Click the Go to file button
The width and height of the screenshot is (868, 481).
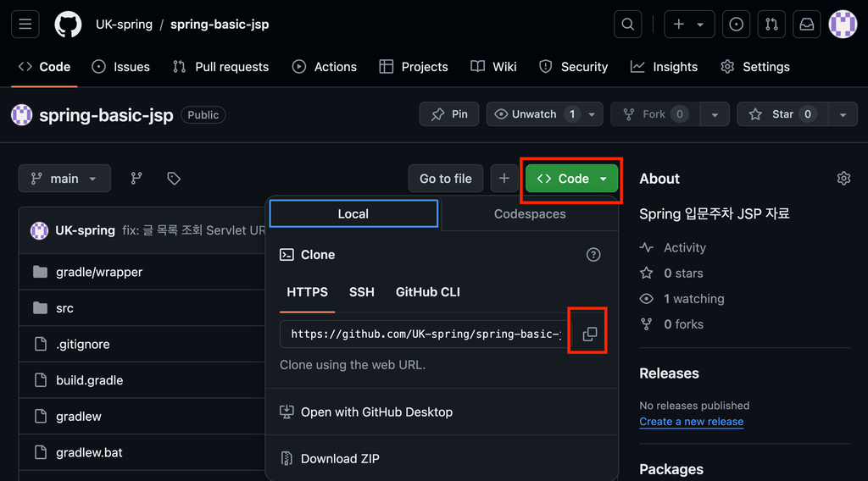(446, 179)
